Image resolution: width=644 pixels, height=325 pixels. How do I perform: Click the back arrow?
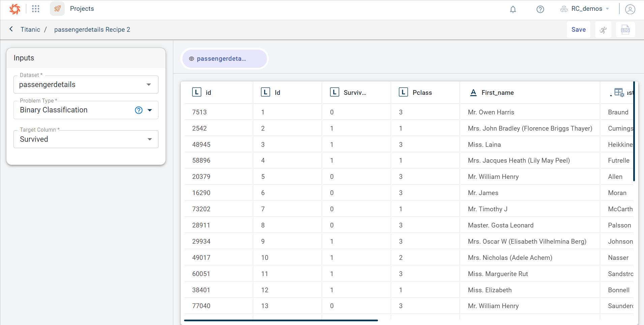pos(11,29)
